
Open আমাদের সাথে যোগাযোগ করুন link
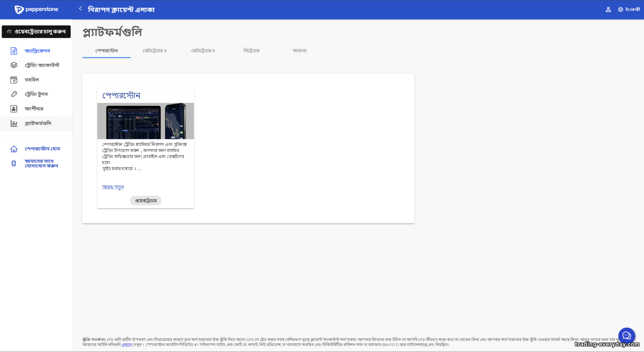coord(41,164)
